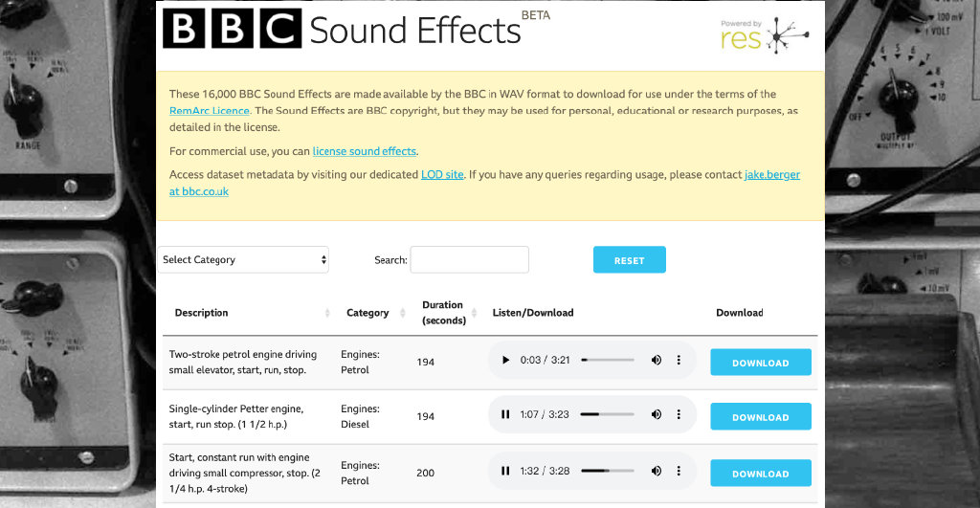Viewport: 980px width, 508px height.
Task: Sort the table by Category column
Action: point(367,313)
